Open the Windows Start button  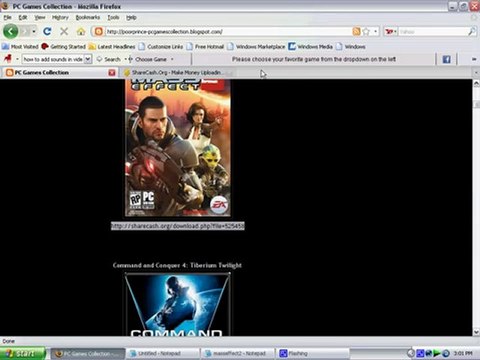click(23, 353)
